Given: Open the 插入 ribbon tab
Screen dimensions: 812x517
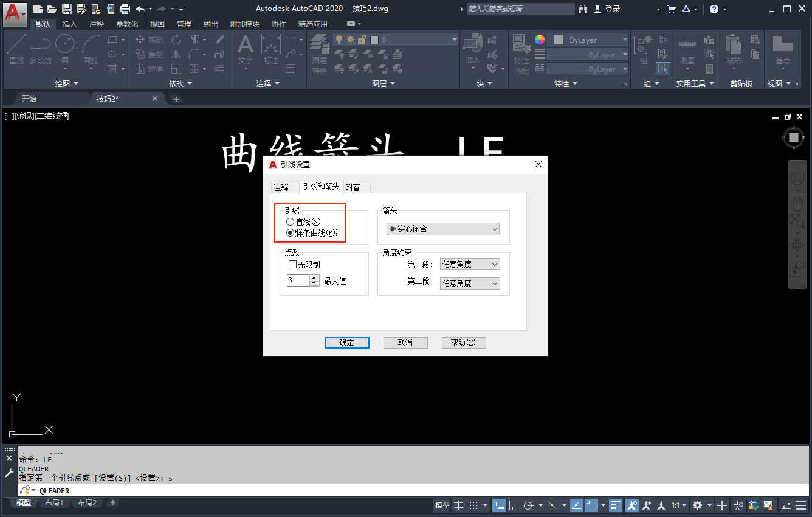Looking at the screenshot, I should 70,24.
